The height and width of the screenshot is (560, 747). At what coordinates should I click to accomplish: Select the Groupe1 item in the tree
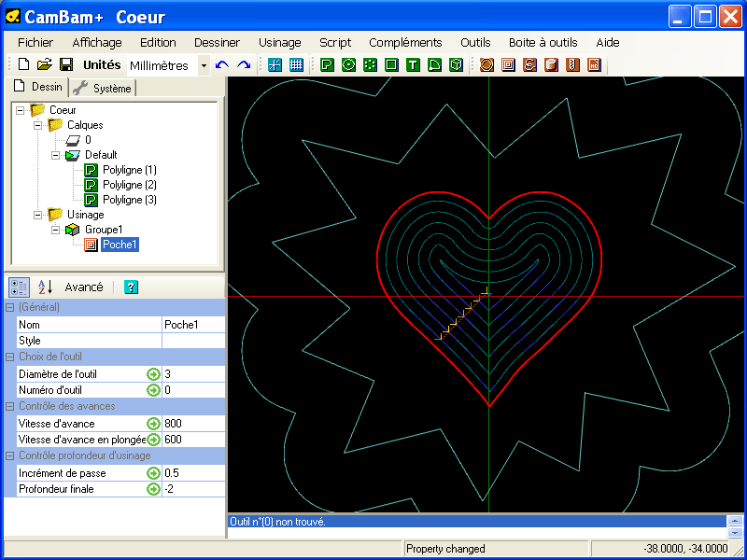(x=104, y=230)
